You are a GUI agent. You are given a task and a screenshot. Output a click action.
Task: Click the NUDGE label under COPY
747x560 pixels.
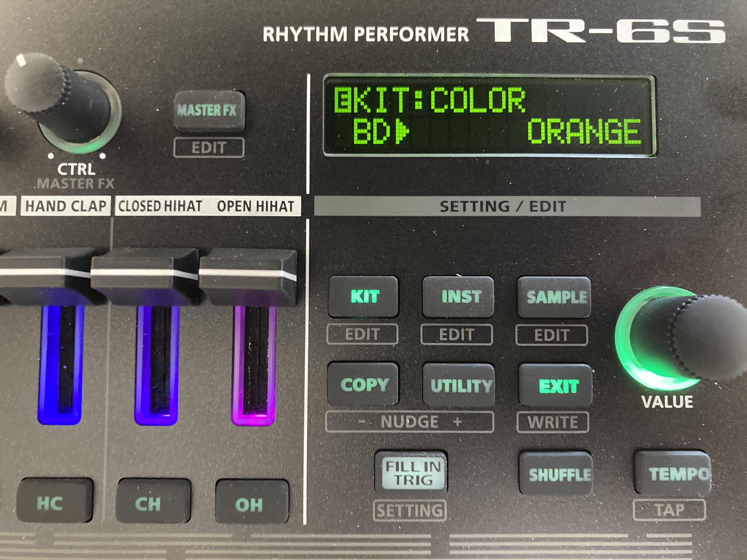(410, 421)
